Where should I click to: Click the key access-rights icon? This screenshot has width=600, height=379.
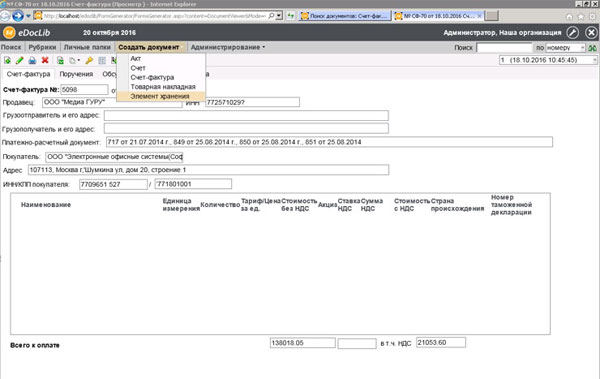coord(89,60)
